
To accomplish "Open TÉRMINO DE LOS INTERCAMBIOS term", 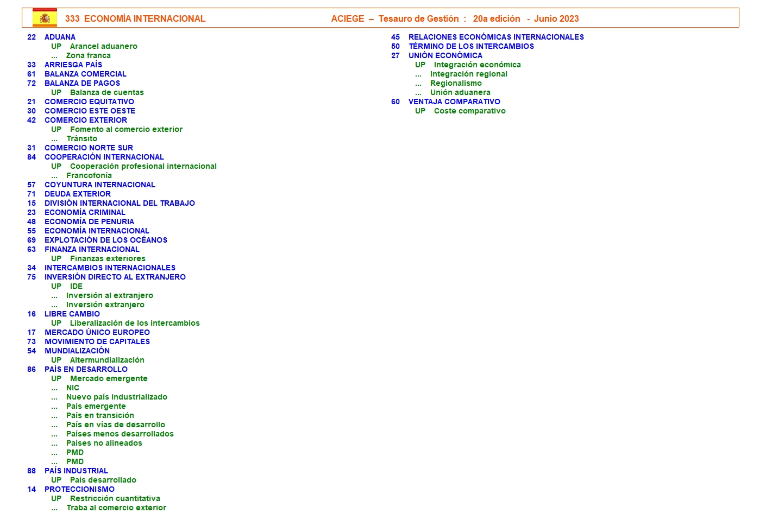I will pyautogui.click(x=471, y=46).
